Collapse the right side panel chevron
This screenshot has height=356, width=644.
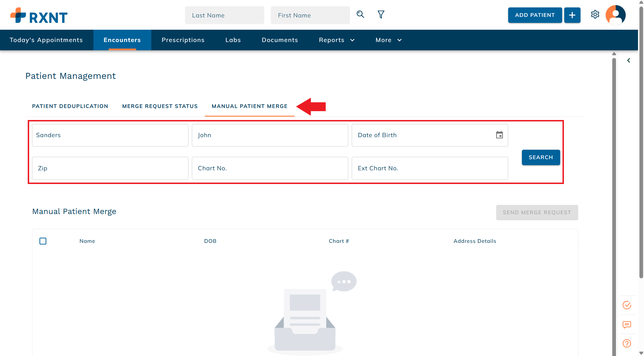(x=629, y=60)
